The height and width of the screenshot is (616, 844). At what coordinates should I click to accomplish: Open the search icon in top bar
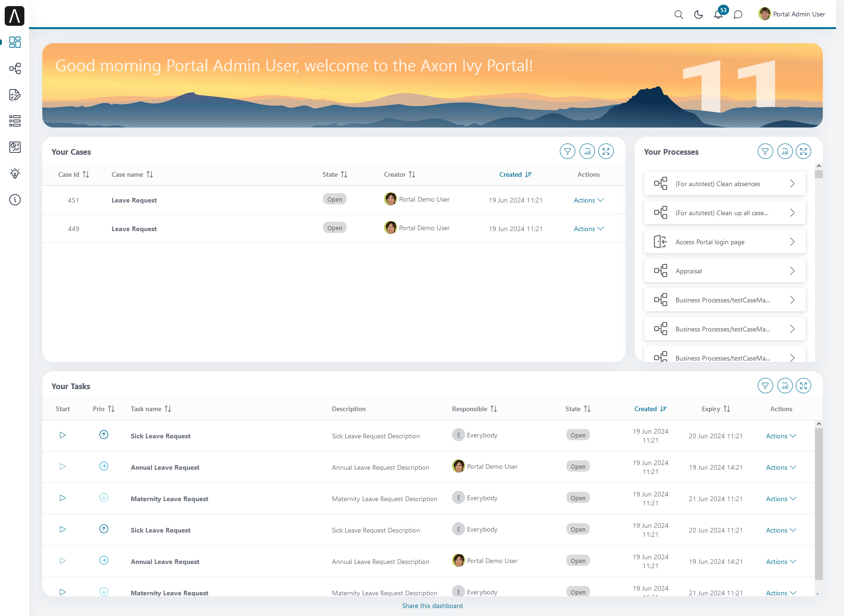click(x=678, y=15)
